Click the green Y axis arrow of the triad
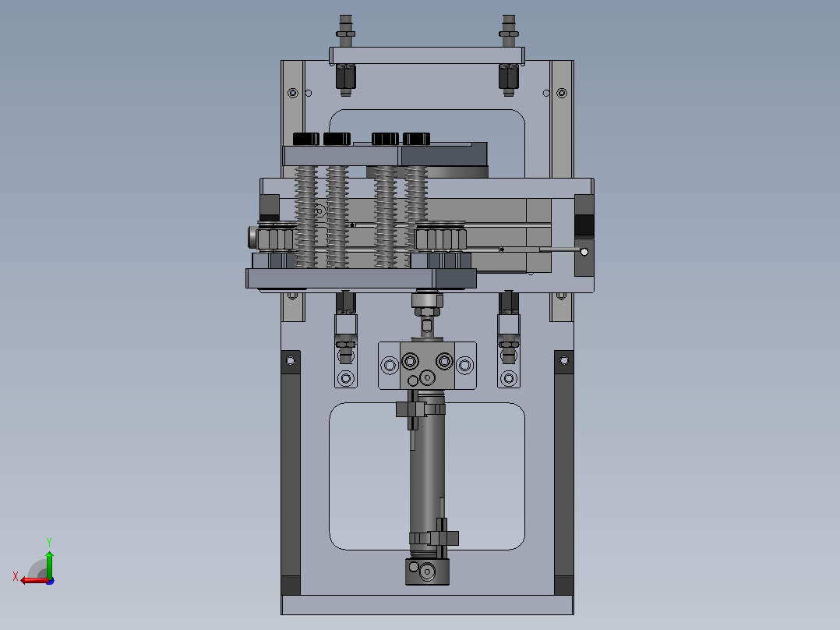The image size is (840, 630). (x=49, y=565)
